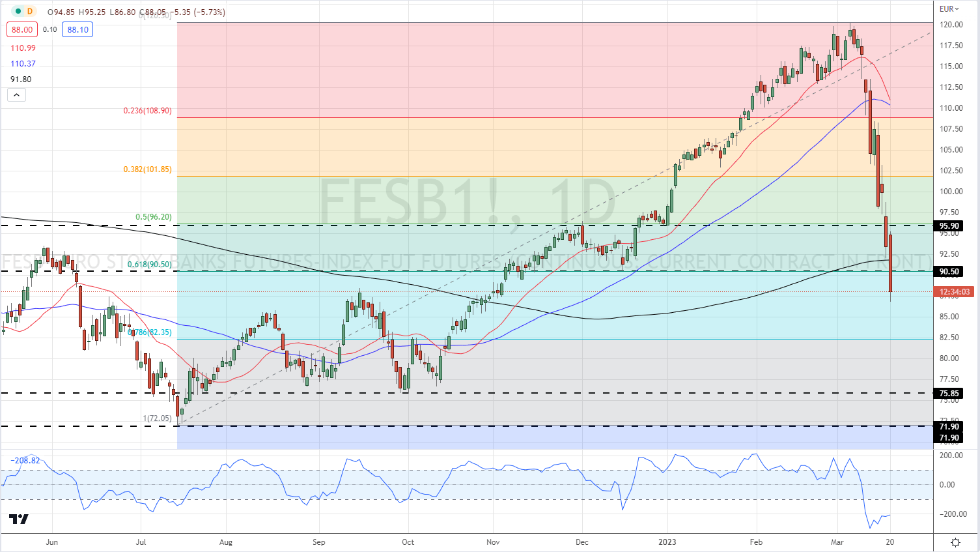Click the 12:34:03 countdown label
Image resolution: width=980 pixels, height=552 pixels.
pyautogui.click(x=954, y=292)
